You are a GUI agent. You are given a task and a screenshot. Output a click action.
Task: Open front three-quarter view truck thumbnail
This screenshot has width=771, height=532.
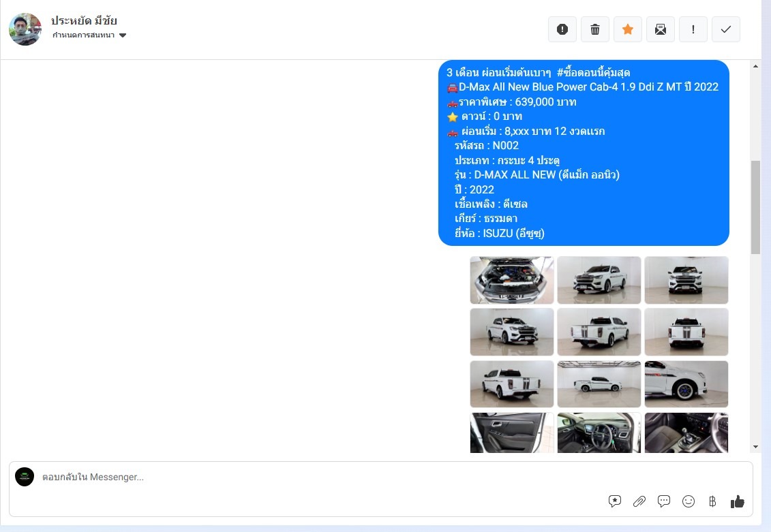coord(599,280)
